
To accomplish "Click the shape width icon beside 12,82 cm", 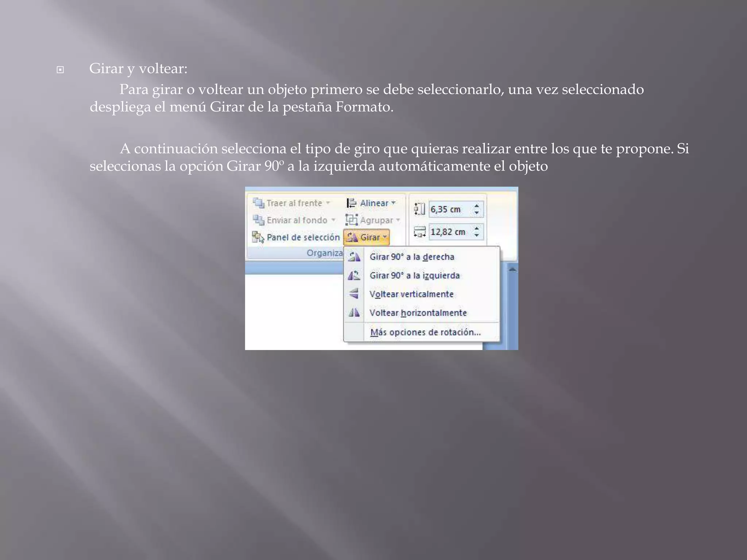I will [419, 232].
